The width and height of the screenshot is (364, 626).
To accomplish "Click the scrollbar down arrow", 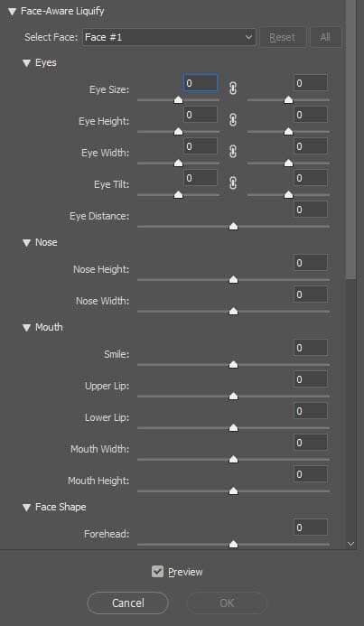I will [350, 544].
